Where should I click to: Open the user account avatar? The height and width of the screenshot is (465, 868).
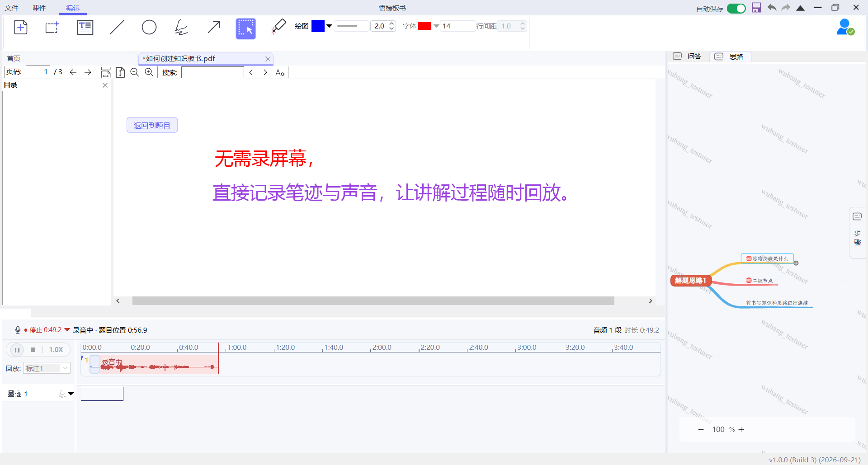845,27
